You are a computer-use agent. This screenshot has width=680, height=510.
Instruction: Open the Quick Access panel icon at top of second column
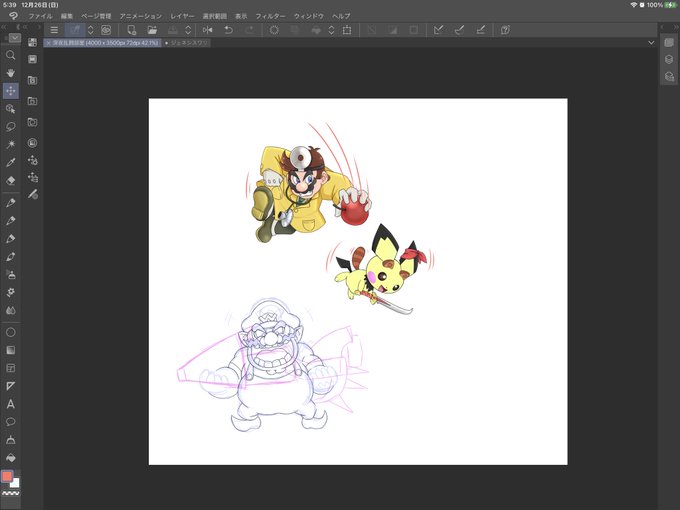pos(32,42)
